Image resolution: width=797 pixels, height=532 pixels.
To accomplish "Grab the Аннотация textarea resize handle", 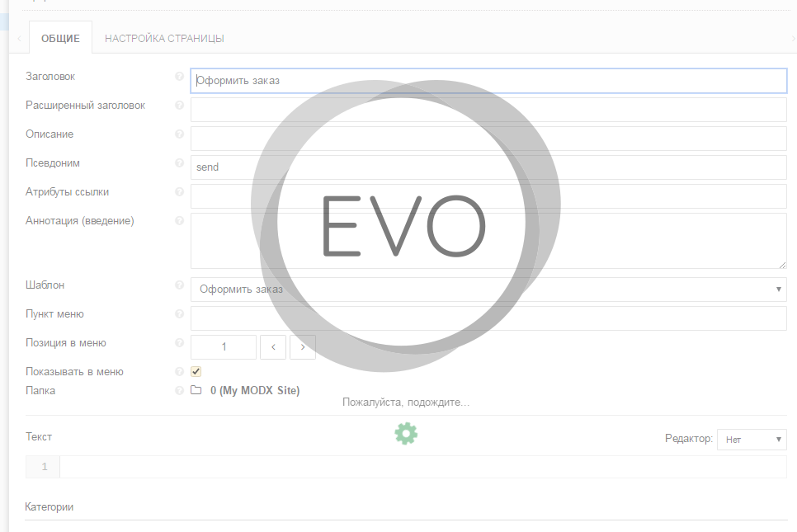I will coord(782,264).
